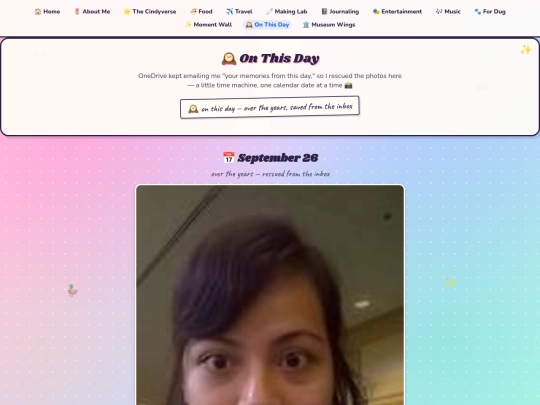Go to About Me page
540x405 pixels.
[92, 12]
